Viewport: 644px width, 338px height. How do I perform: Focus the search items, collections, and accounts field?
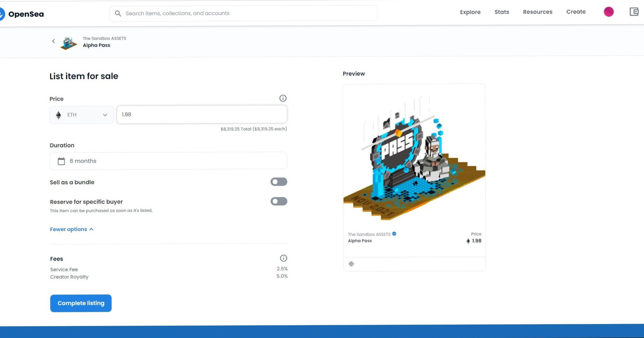(243, 13)
